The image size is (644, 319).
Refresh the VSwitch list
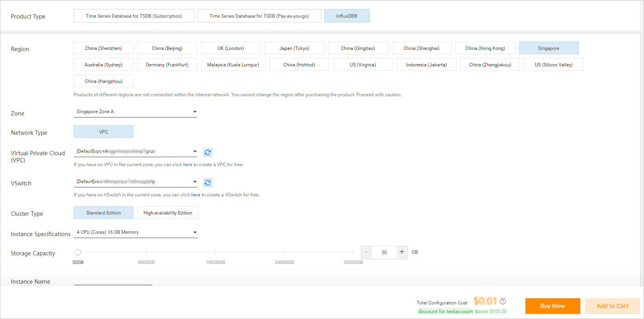click(x=208, y=183)
